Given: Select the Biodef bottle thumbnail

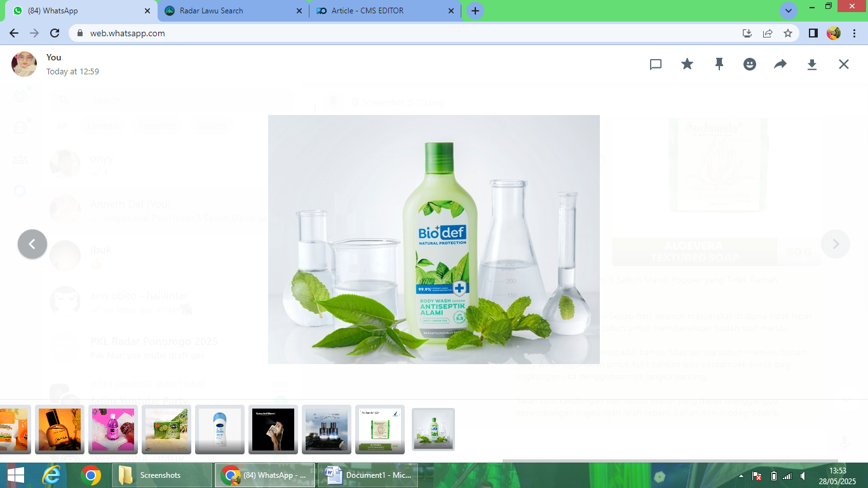Looking at the screenshot, I should point(433,430).
